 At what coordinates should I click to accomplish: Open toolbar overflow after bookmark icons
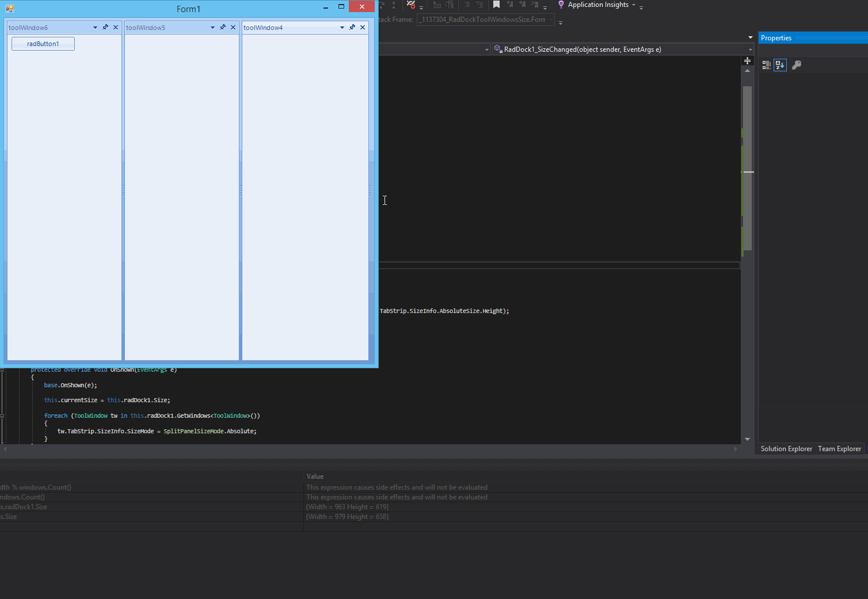[x=545, y=7]
